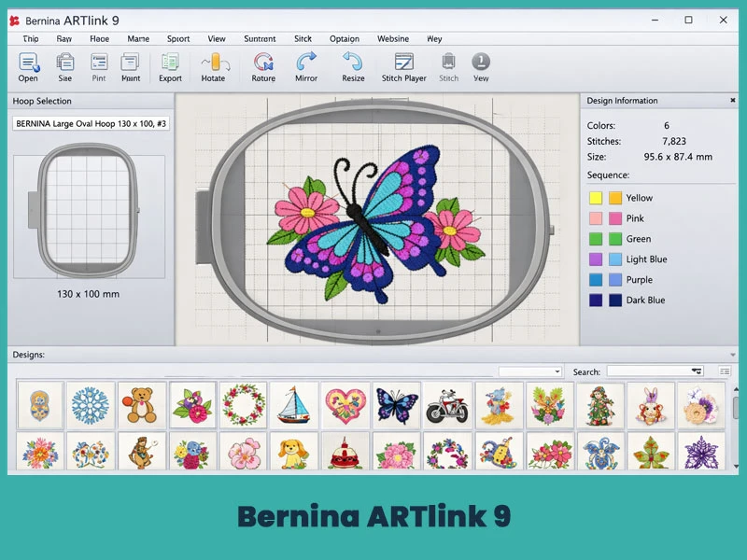Screen dimensions: 747x560
Task: Click the Stitch toolbar icon
Action: click(448, 63)
